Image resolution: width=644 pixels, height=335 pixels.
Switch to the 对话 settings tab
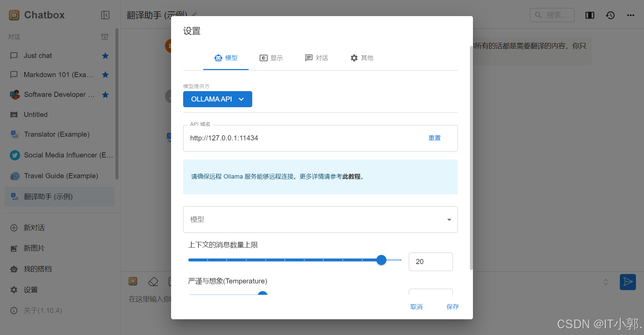pos(316,58)
